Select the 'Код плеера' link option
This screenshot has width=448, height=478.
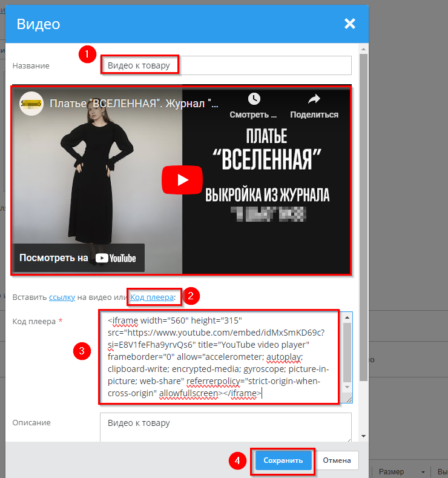pos(152,297)
